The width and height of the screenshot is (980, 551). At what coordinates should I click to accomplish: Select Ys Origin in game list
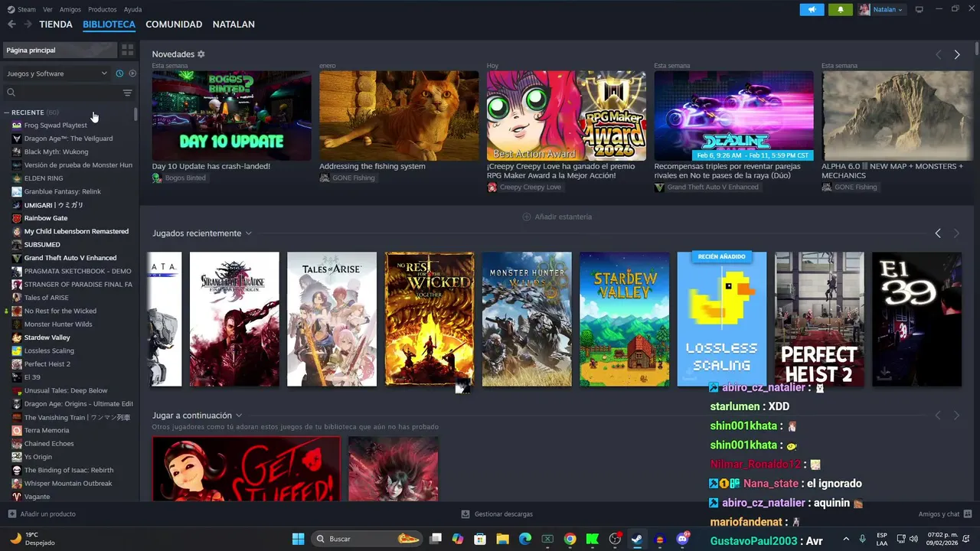(38, 457)
